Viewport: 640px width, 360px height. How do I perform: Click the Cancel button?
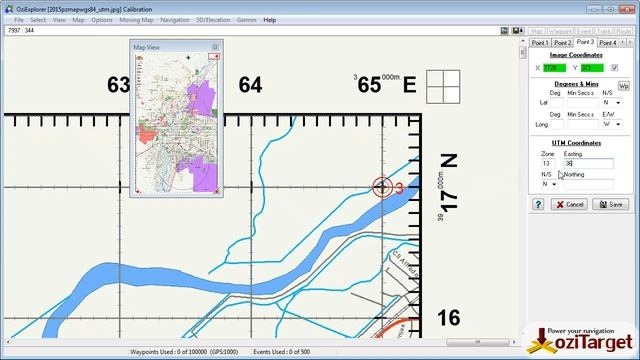pos(569,204)
